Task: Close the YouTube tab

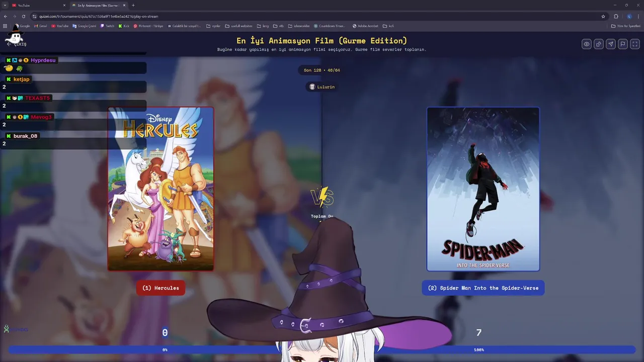Action: click(x=64, y=5)
